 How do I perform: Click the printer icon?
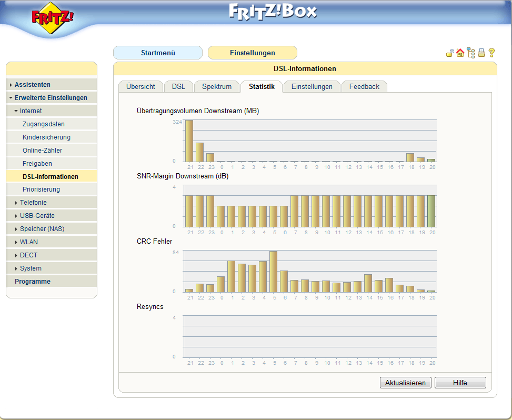[x=481, y=53]
